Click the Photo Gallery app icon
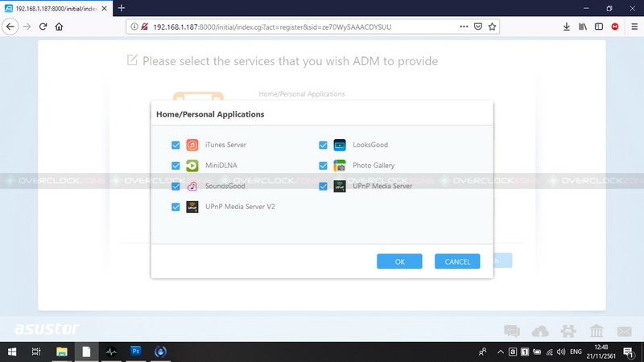The width and height of the screenshot is (644, 362). [x=340, y=166]
